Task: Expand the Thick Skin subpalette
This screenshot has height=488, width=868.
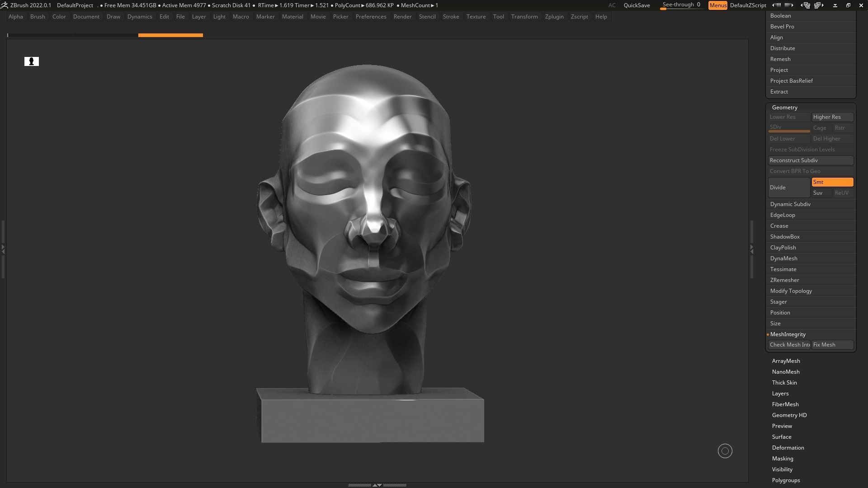Action: (x=784, y=383)
